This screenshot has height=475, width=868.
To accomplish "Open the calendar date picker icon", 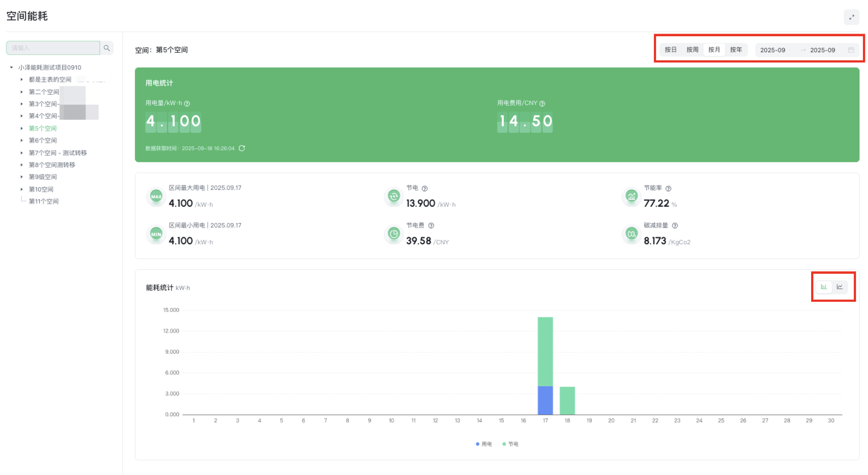I will [851, 50].
